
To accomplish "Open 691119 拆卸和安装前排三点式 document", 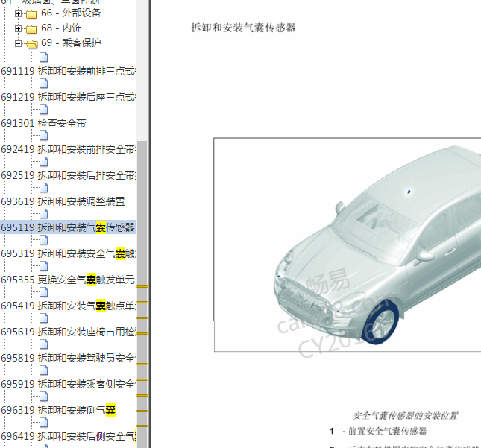I will click(68, 71).
